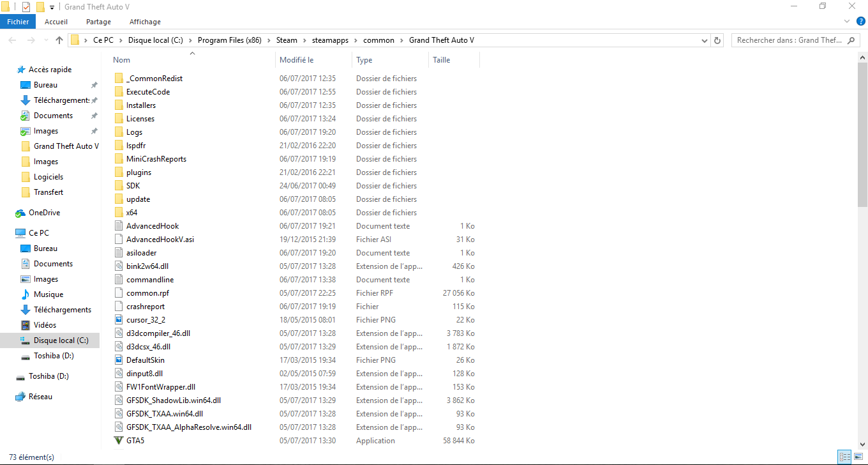Viewport: 868px width, 465px height.
Task: Open Grand Theft Auto V in the sidebar quick access
Action: (x=66, y=146)
